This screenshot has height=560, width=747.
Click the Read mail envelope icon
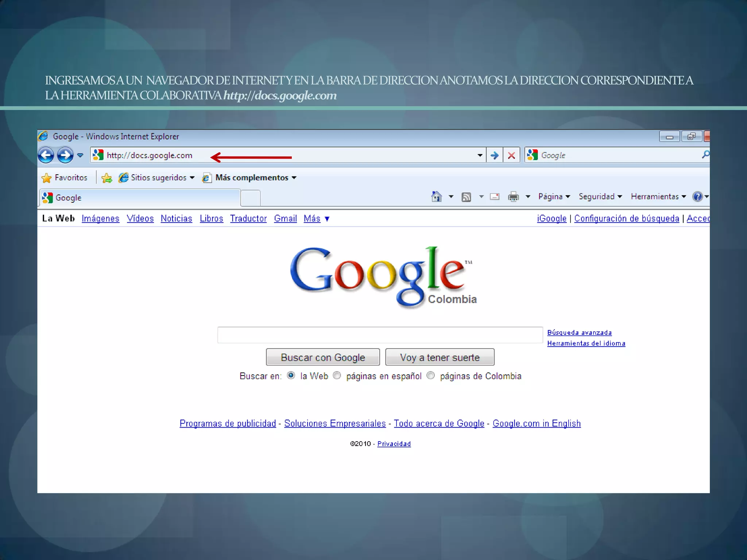point(495,197)
